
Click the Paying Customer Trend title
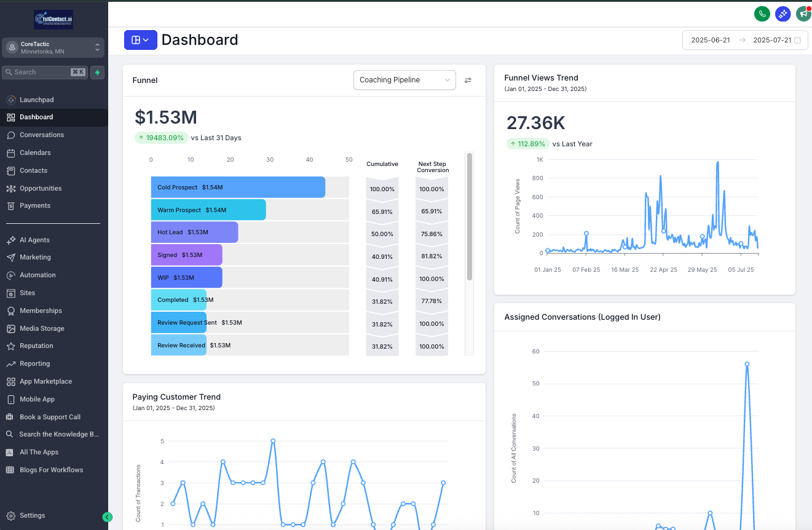click(176, 397)
